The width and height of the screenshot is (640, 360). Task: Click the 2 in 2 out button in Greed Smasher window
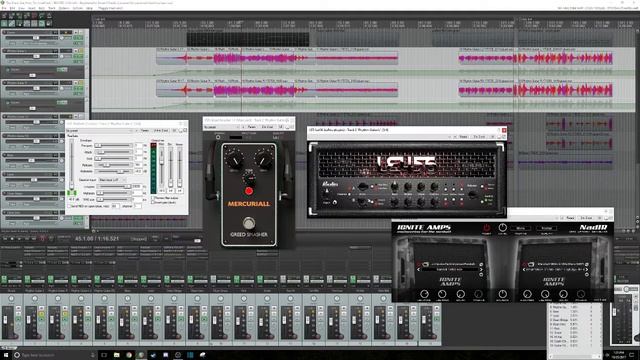click(267, 127)
